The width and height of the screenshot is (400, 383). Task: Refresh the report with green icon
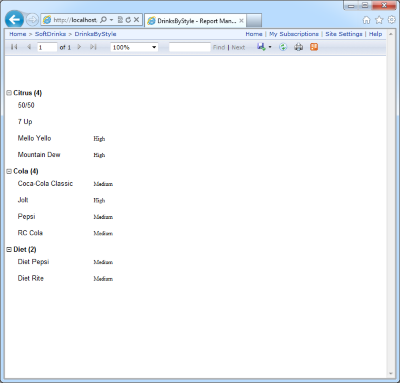283,47
